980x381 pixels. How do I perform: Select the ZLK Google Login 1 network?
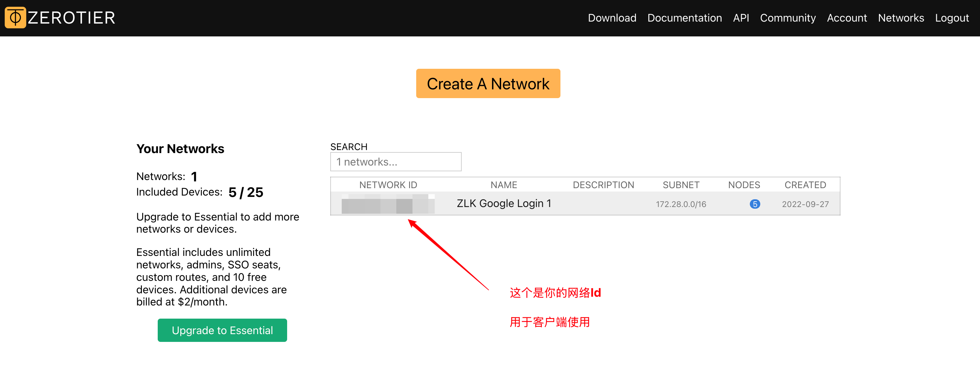504,203
